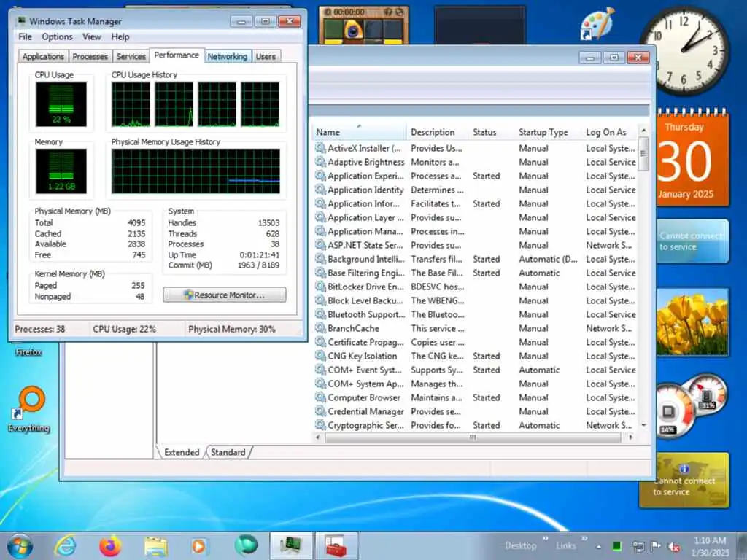Viewport: 747px width, 560px height.
Task: Click the green globe taskbar icon
Action: pos(246,545)
